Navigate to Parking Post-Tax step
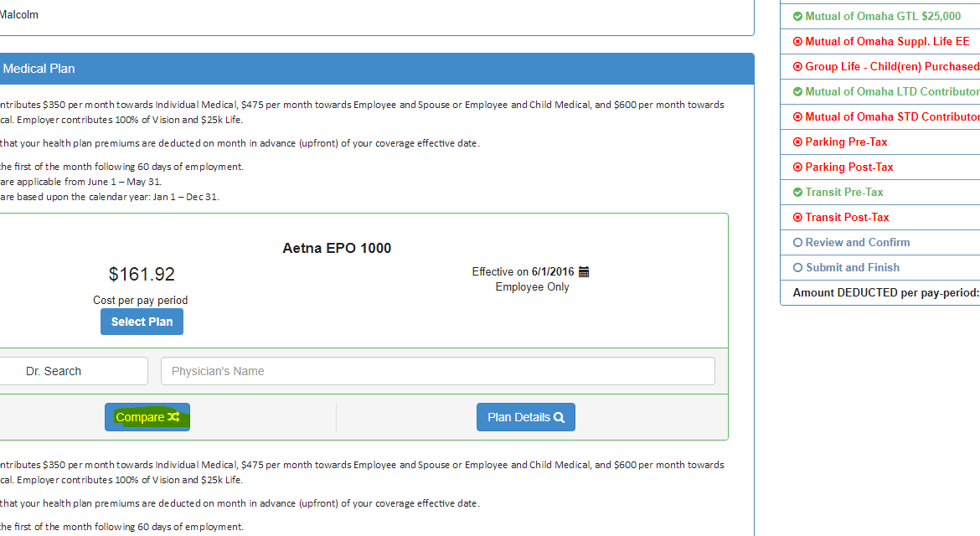Screen dimensions: 980x536 point(848,167)
